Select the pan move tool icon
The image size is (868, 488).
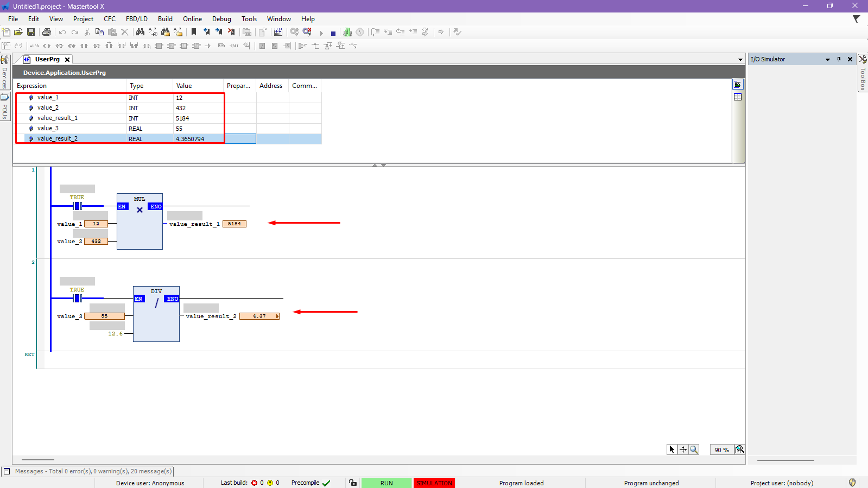click(x=683, y=449)
